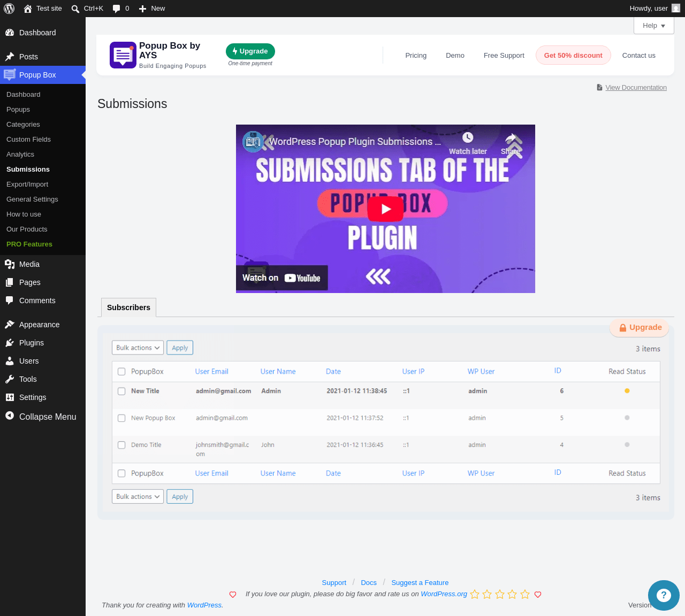Open Export/Import submenu item
685x616 pixels.
click(27, 184)
